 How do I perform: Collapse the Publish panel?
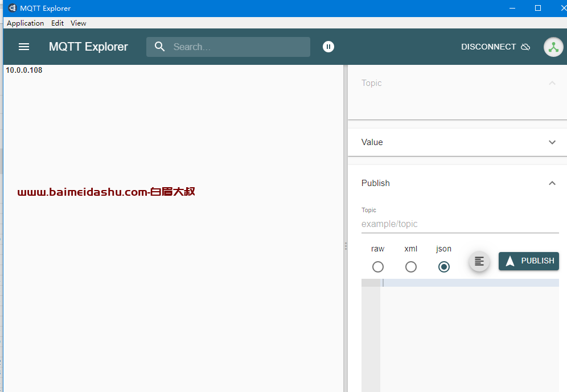coord(552,183)
